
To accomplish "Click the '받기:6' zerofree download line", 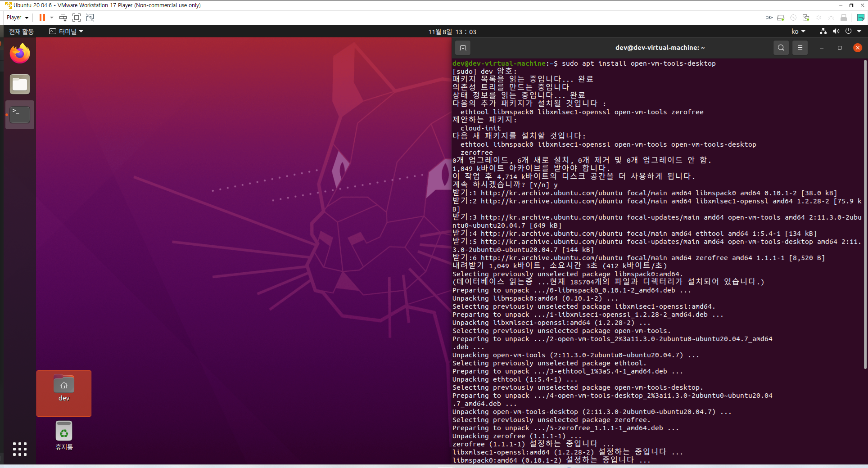I will pos(638,258).
